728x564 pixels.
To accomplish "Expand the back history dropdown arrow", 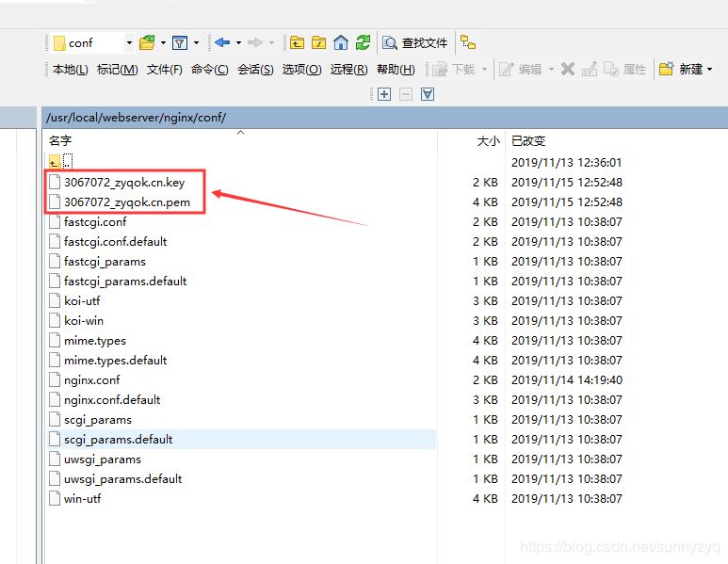I will [x=238, y=43].
